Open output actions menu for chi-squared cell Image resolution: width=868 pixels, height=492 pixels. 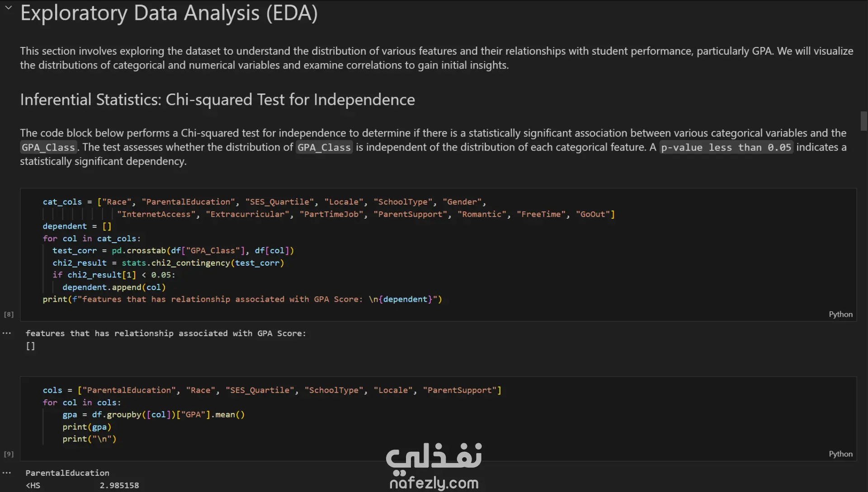[7, 333]
